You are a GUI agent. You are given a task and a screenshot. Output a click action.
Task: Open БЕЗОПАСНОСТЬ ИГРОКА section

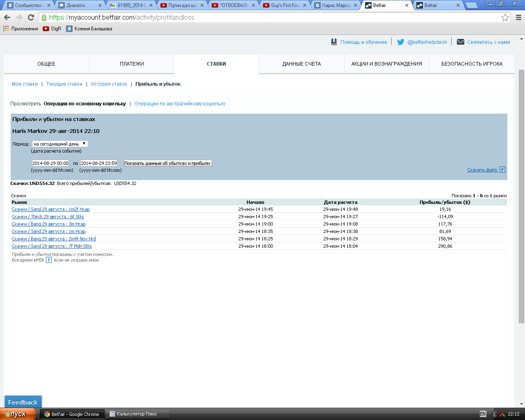point(472,64)
